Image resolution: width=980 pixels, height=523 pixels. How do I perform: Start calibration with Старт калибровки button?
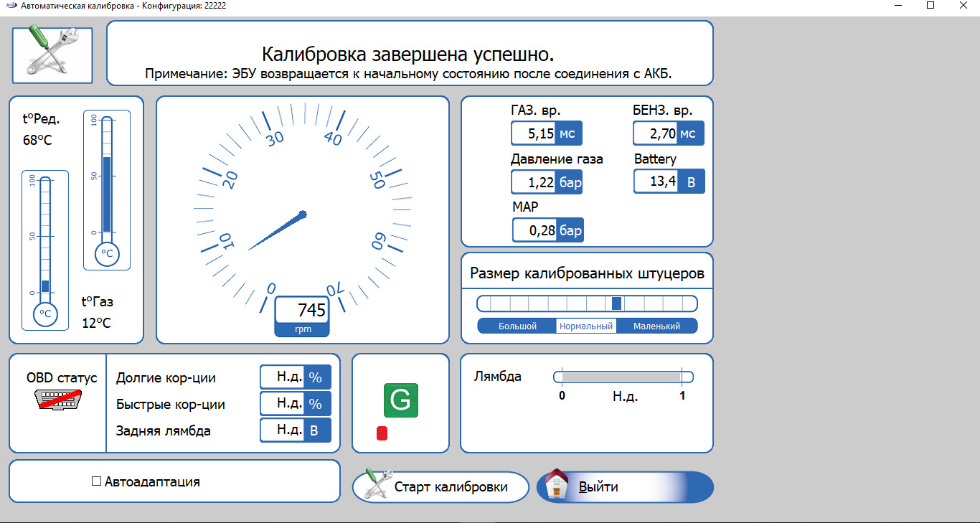[x=440, y=487]
